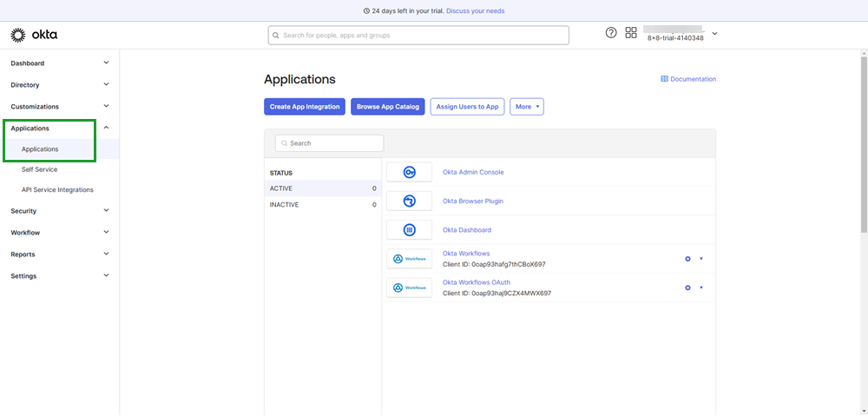Image resolution: width=868 pixels, height=416 pixels.
Task: Open the Okta Admin Console link
Action: (x=473, y=172)
